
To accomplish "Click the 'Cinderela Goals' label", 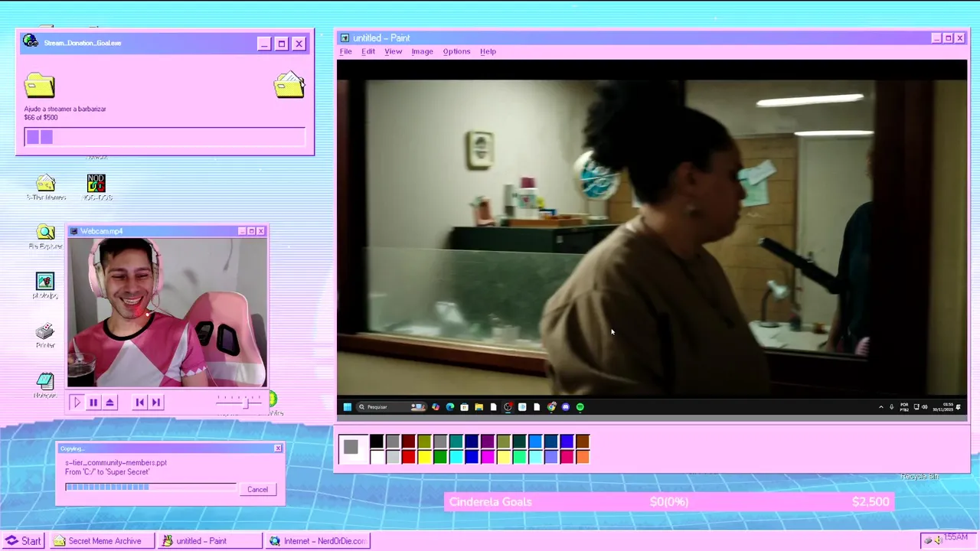I will 490,502.
